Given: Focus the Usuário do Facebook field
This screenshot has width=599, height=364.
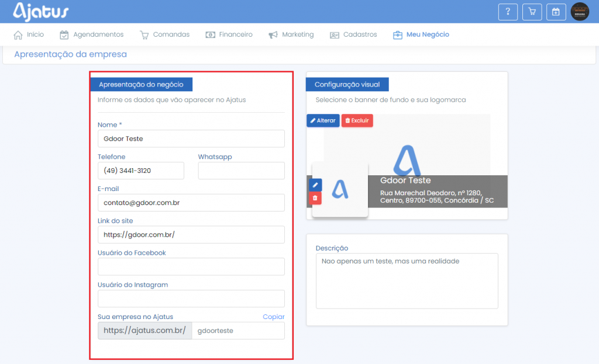Looking at the screenshot, I should click(x=191, y=266).
